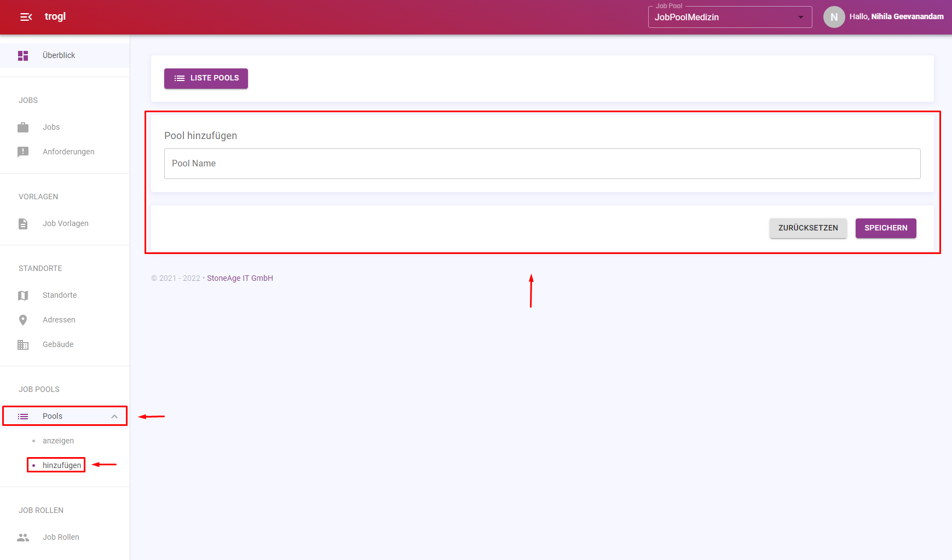Click the Gebäude building icon
Screen dimensions: 952x560
[x=23, y=345]
